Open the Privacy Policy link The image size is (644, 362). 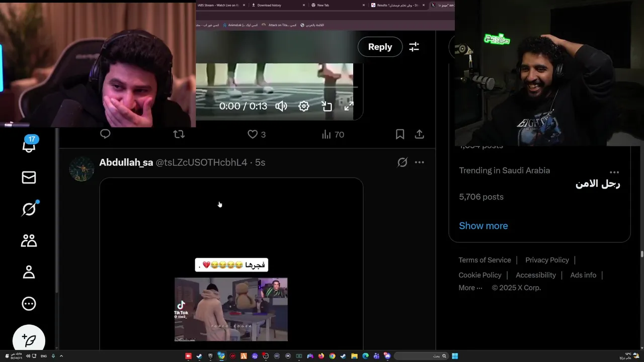point(547,260)
